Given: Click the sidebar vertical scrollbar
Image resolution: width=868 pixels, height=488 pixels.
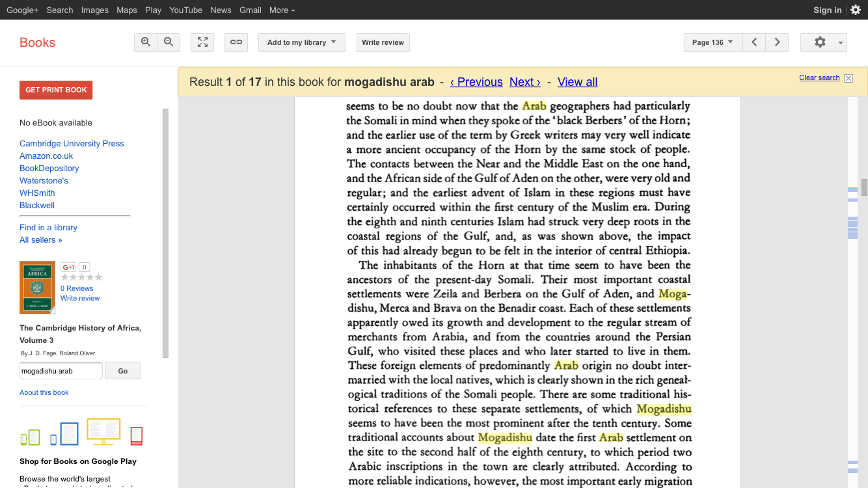Looking at the screenshot, I should 165,233.
